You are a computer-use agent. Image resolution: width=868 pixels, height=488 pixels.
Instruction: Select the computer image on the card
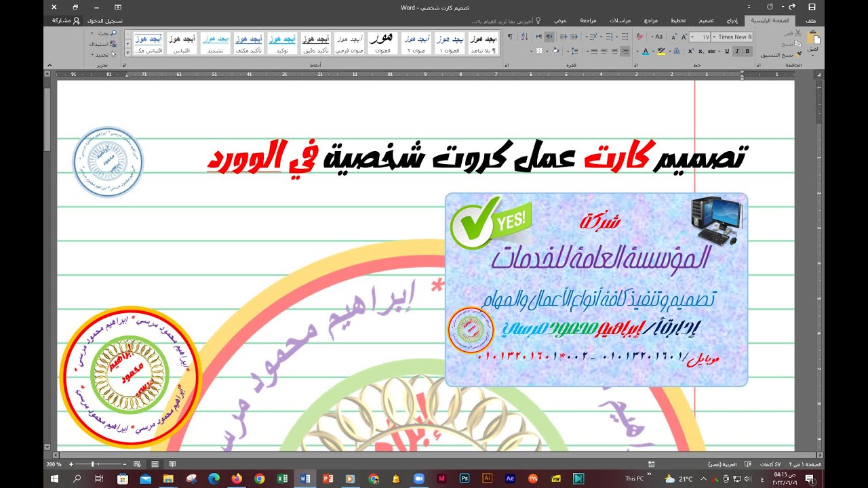click(717, 221)
